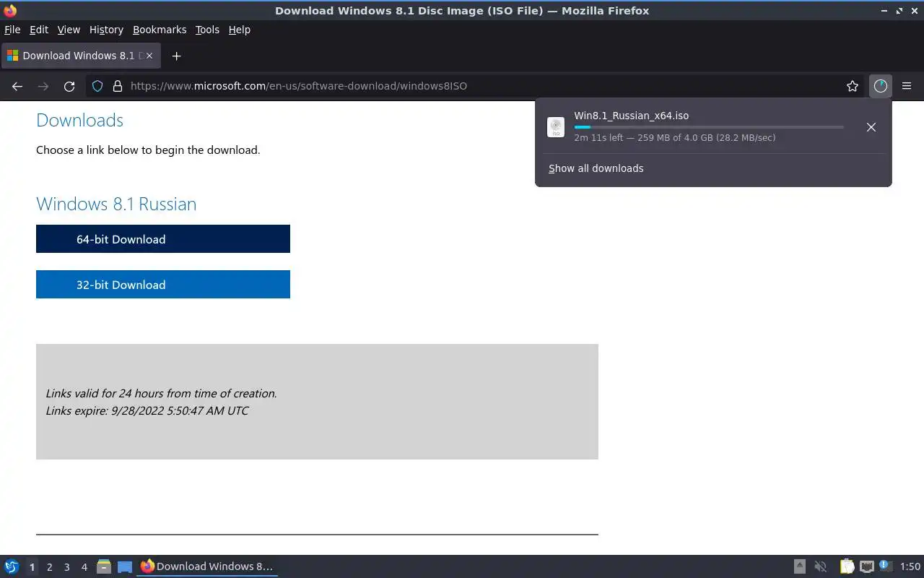924x578 pixels.
Task: Open a new tab with the plus button
Action: coord(176,56)
